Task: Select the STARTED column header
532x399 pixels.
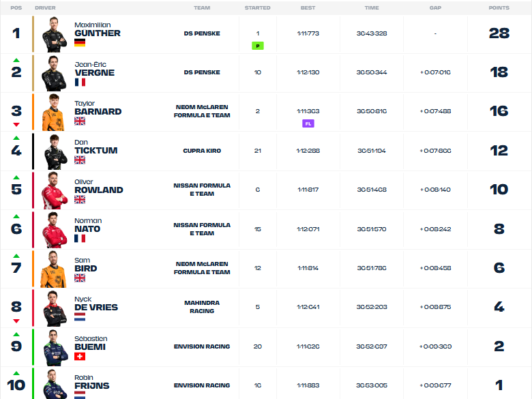Action: click(x=258, y=8)
